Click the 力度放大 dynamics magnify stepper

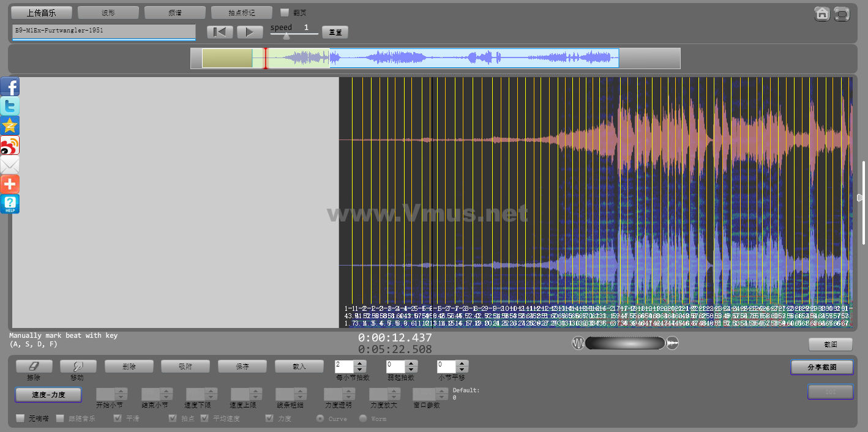384,394
